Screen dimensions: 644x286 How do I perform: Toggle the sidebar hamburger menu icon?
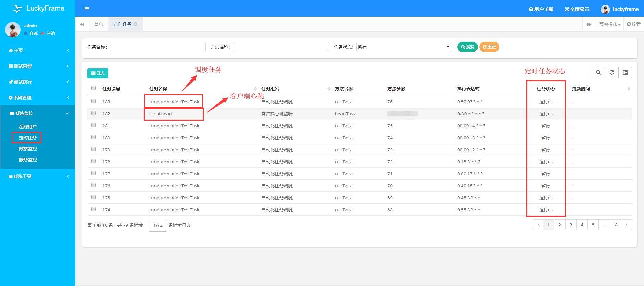pyautogui.click(x=87, y=9)
